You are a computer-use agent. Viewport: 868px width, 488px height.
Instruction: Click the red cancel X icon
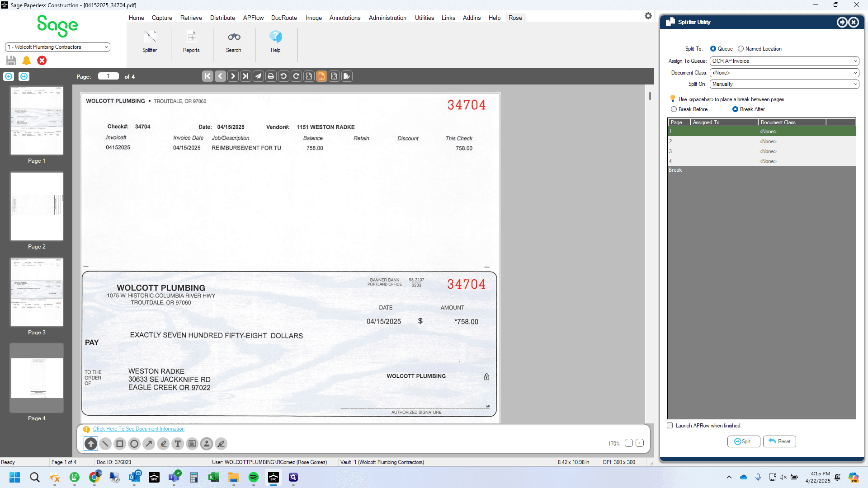point(42,61)
